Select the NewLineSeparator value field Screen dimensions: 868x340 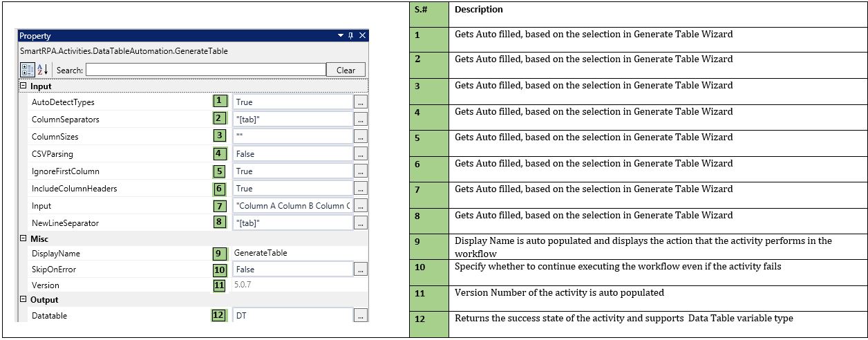pyautogui.click(x=292, y=223)
